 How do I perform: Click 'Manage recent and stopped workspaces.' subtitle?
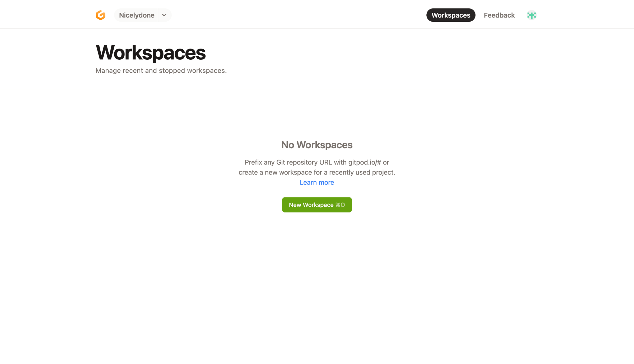[161, 70]
